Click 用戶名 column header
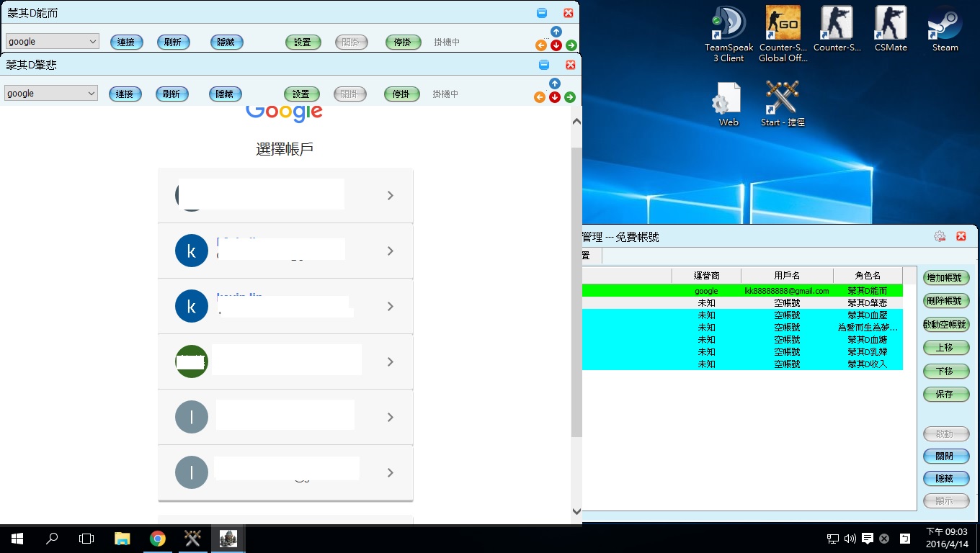The image size is (980, 553). coord(787,276)
